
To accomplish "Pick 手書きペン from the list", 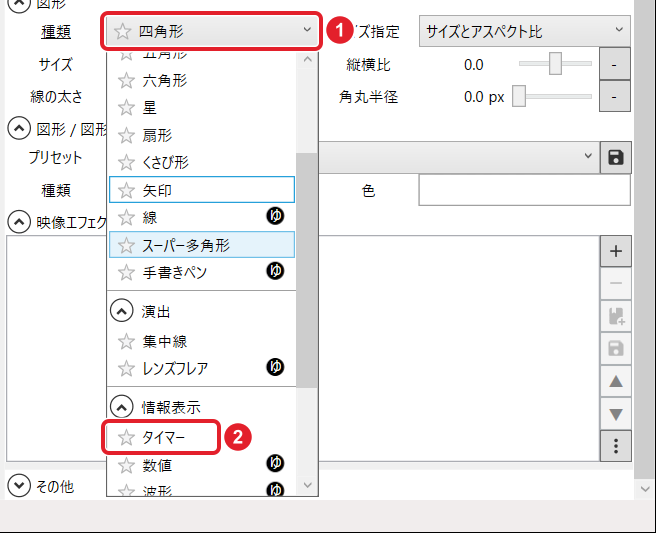I will (x=202, y=273).
